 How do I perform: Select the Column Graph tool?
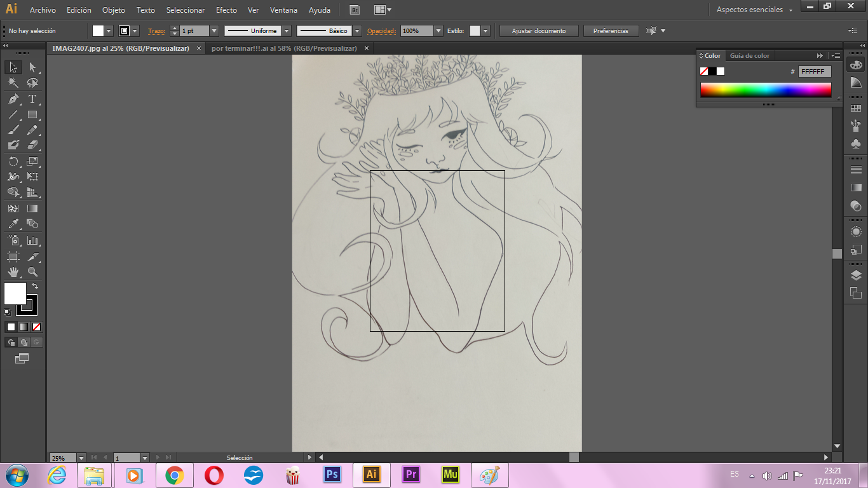32,241
